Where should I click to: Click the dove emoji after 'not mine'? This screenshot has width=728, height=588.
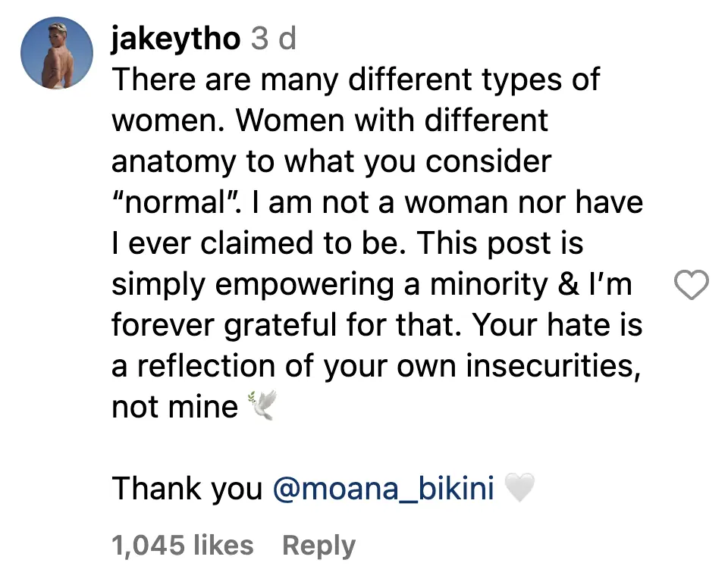[x=262, y=408]
